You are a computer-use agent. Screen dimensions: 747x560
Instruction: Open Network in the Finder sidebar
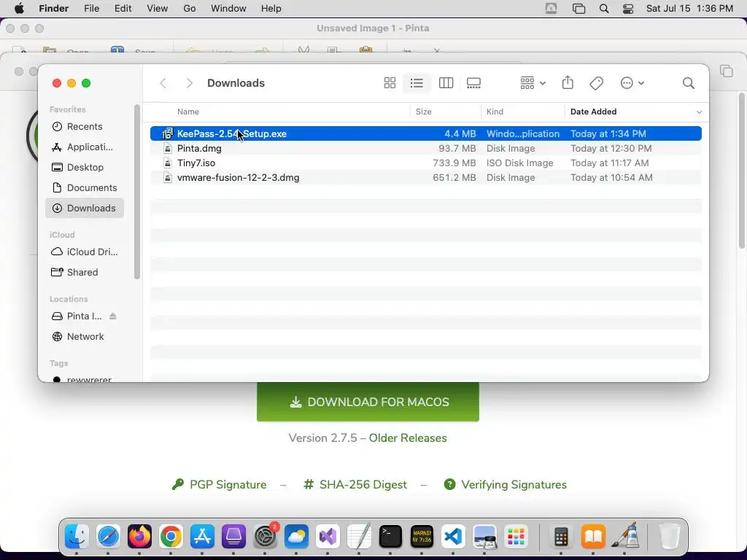coord(85,336)
